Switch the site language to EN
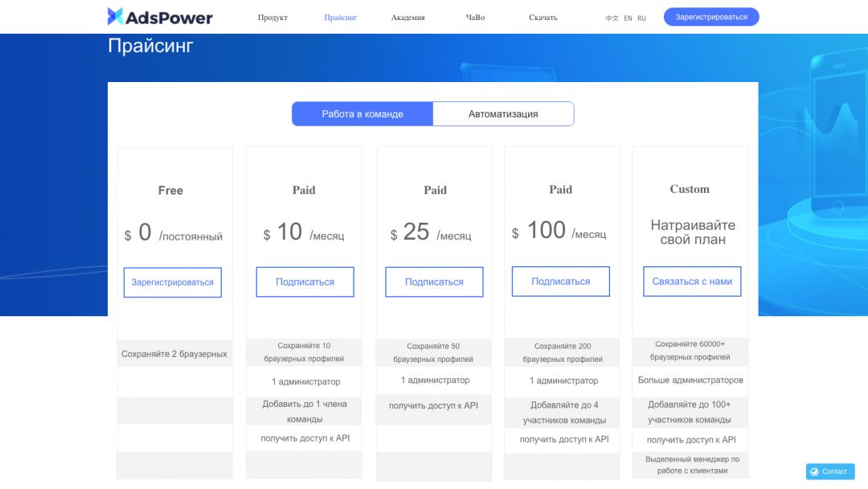The width and height of the screenshot is (868, 489). pos(627,17)
